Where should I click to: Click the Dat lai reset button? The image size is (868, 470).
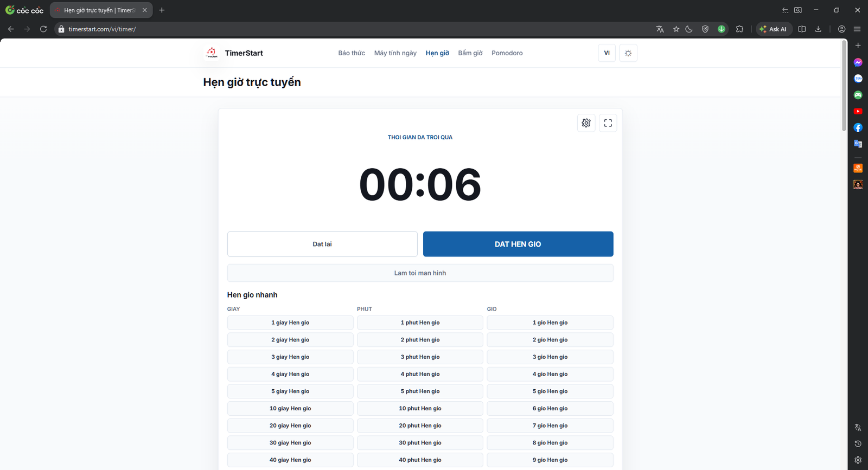pos(322,244)
